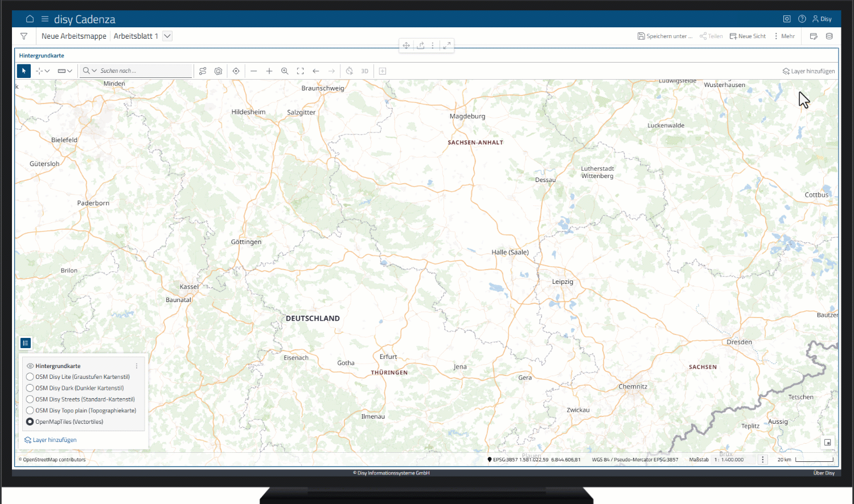The width and height of the screenshot is (854, 504).
Task: Toggle the overview map icon
Action: (x=827, y=442)
